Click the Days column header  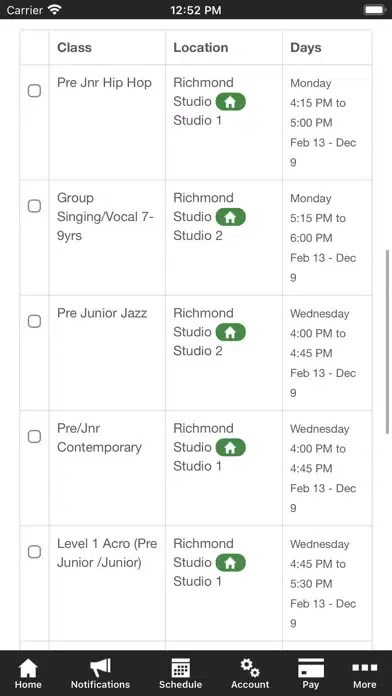(x=306, y=47)
